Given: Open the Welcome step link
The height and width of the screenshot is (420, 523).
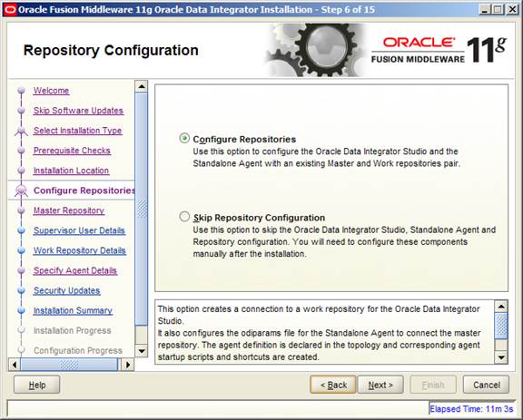Looking at the screenshot, I should click(x=51, y=91).
